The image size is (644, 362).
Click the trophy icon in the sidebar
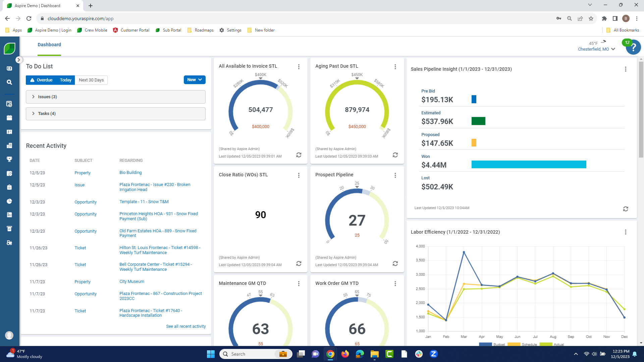9,159
